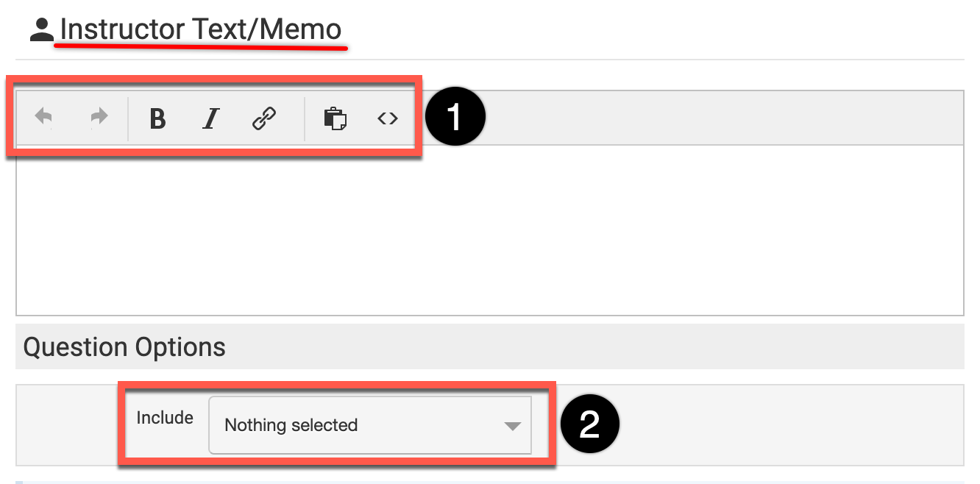
Task: Click the black number 1 callout badge
Action: (455, 118)
